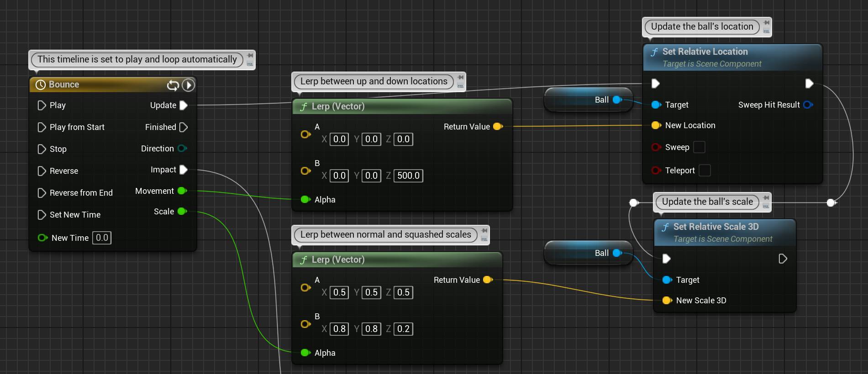The height and width of the screenshot is (374, 868).
Task: Click Return Value pin on upper Lerp node
Action: pyautogui.click(x=498, y=126)
